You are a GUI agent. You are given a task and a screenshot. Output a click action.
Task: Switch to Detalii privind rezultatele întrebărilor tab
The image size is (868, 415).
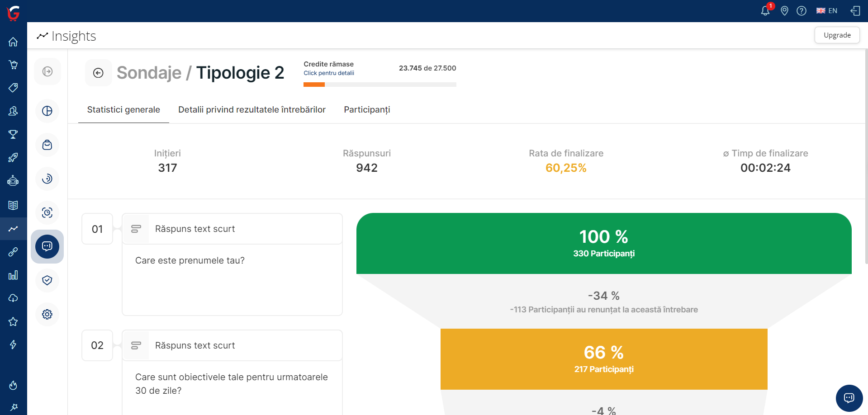[x=251, y=110]
